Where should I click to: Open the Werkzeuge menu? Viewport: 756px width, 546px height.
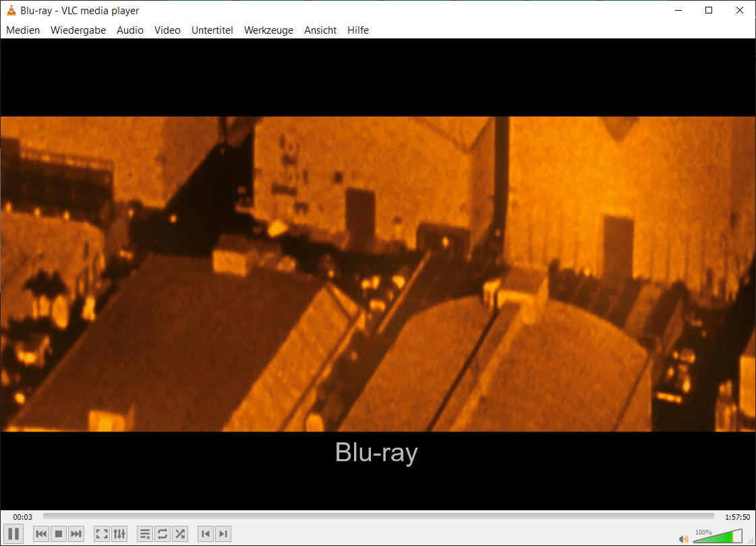point(268,30)
